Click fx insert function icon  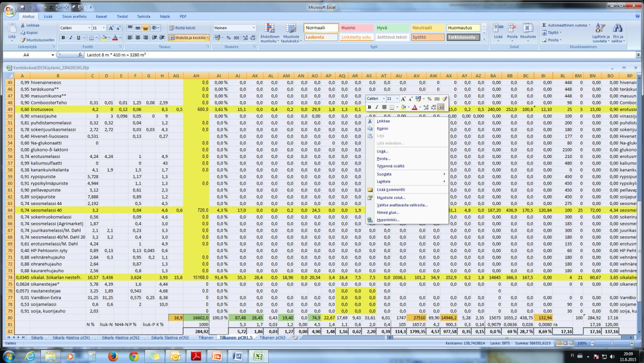(x=81, y=55)
